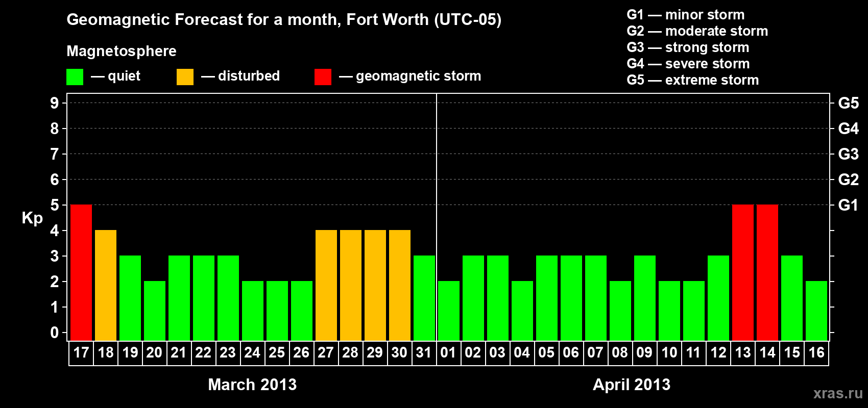Click the G4 right axis label
The width and height of the screenshot is (868, 408).
(x=849, y=129)
